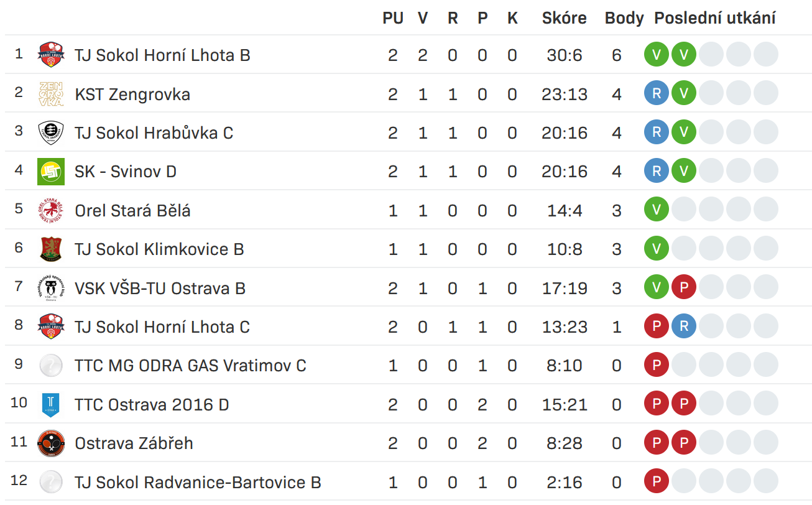
Task: Open the TTC MG ODRA GAS Vratimov C team
Action: (x=190, y=366)
